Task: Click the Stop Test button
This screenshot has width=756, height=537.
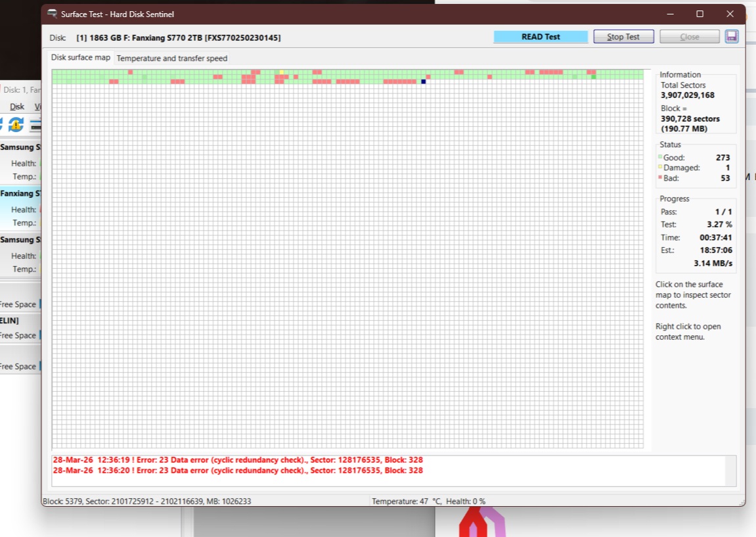Action: pos(623,37)
